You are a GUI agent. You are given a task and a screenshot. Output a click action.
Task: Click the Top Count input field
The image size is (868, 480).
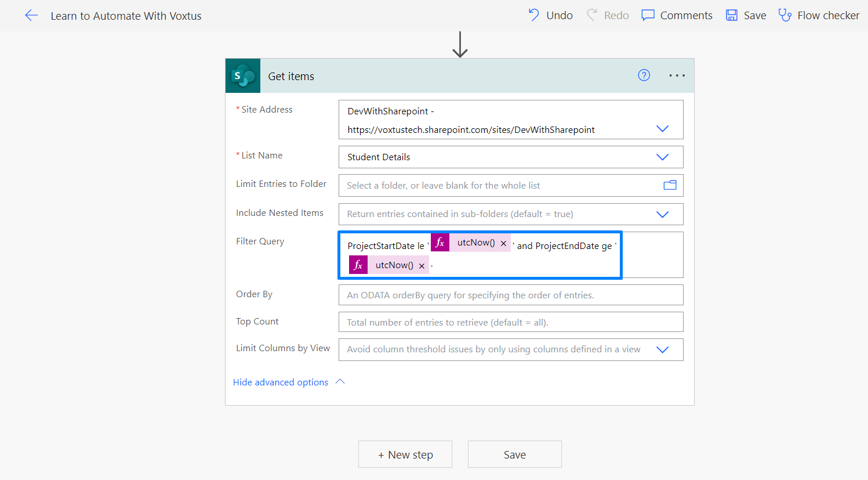[x=511, y=322]
